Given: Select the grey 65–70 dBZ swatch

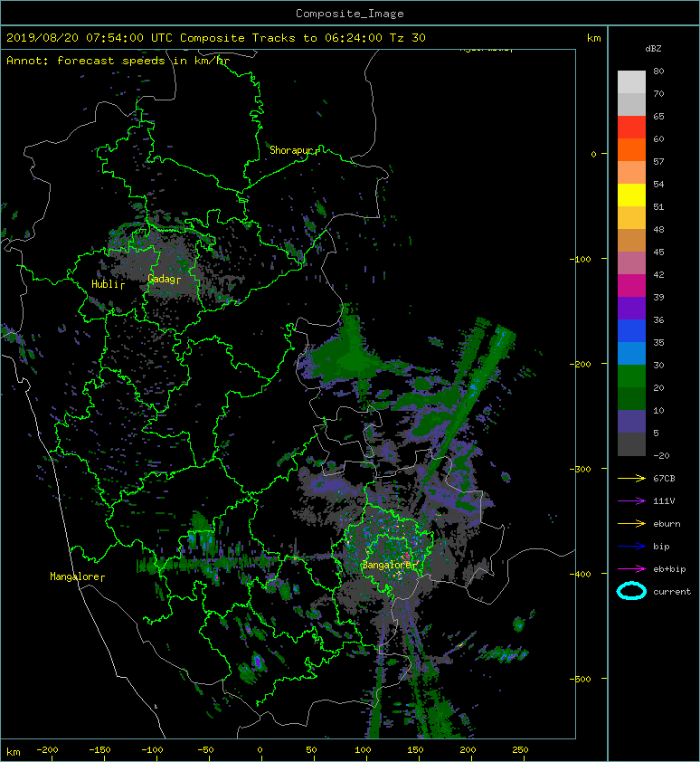Looking at the screenshot, I should pos(631,104).
